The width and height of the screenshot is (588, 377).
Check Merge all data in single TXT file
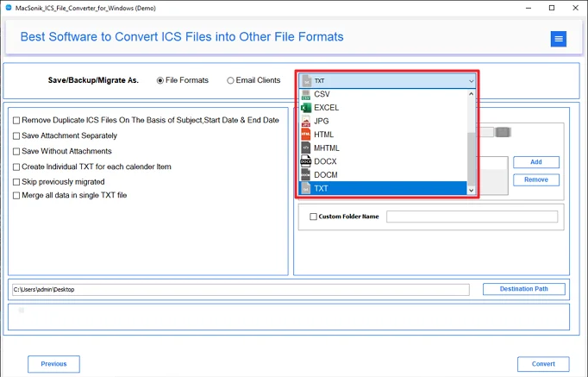click(x=16, y=196)
